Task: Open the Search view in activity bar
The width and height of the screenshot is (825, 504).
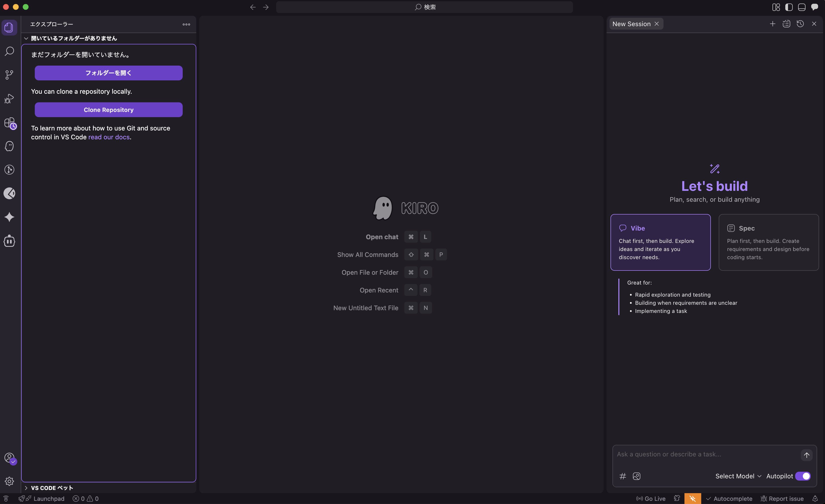Action: pyautogui.click(x=9, y=51)
